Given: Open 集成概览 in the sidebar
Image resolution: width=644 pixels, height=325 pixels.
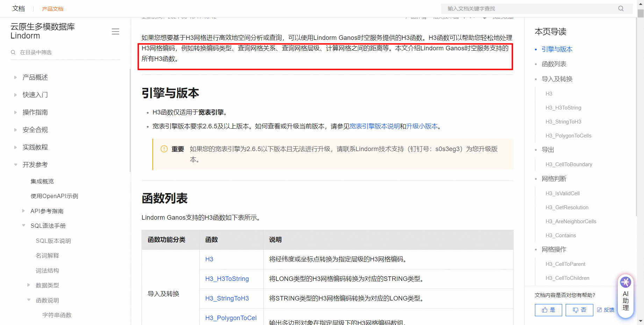Looking at the screenshot, I should 42,181.
